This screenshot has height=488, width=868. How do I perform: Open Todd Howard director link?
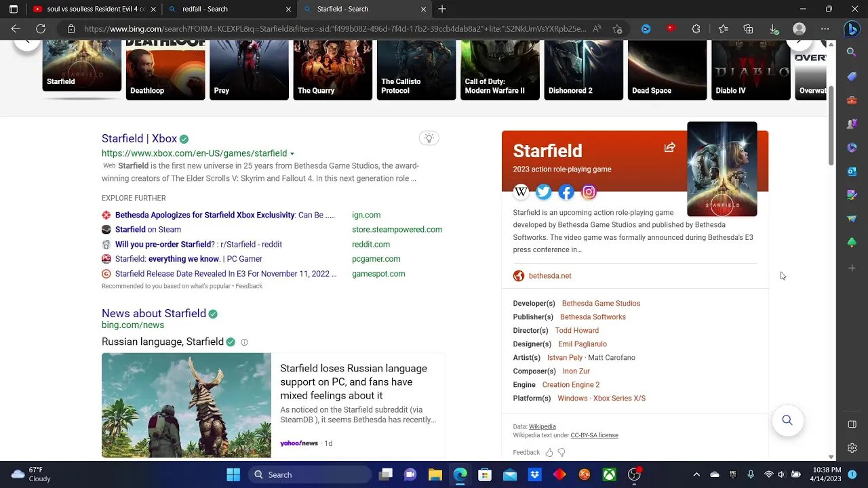pos(577,330)
